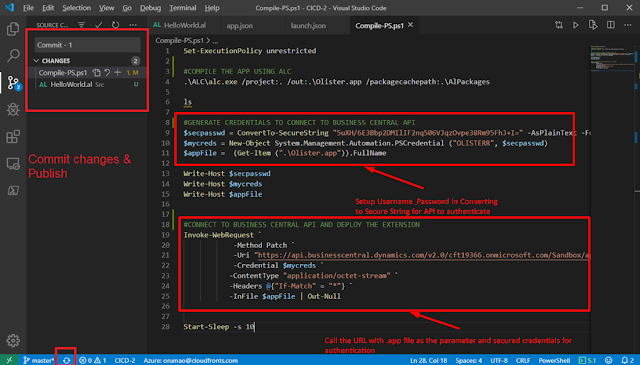
Task: Click the minimap code overview
Action: 613,59
